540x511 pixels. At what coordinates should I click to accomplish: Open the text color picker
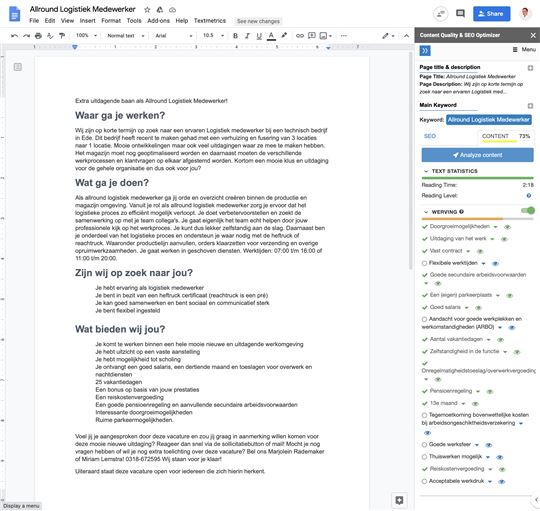pos(271,35)
